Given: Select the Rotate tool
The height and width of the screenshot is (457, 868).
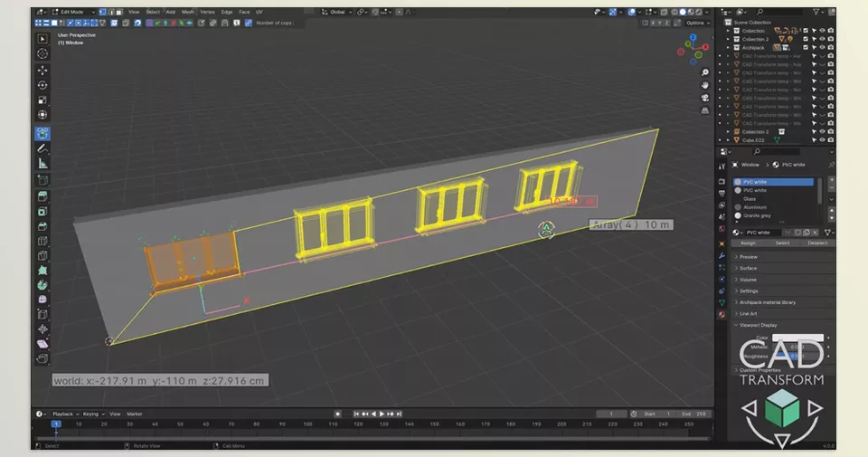Looking at the screenshot, I should coord(42,85).
